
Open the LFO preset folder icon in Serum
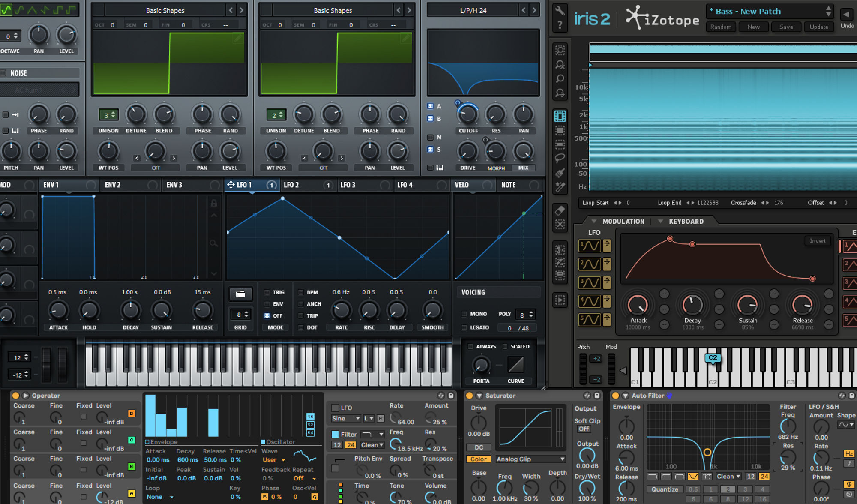click(x=240, y=294)
